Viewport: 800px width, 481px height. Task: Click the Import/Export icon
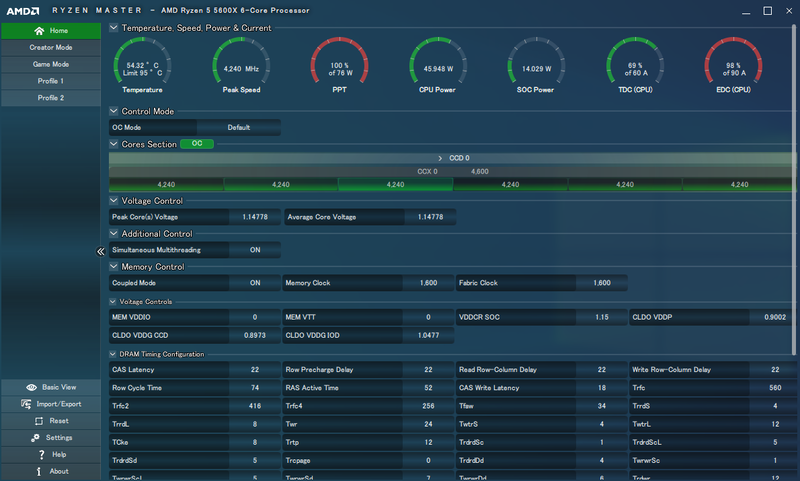tap(26, 404)
